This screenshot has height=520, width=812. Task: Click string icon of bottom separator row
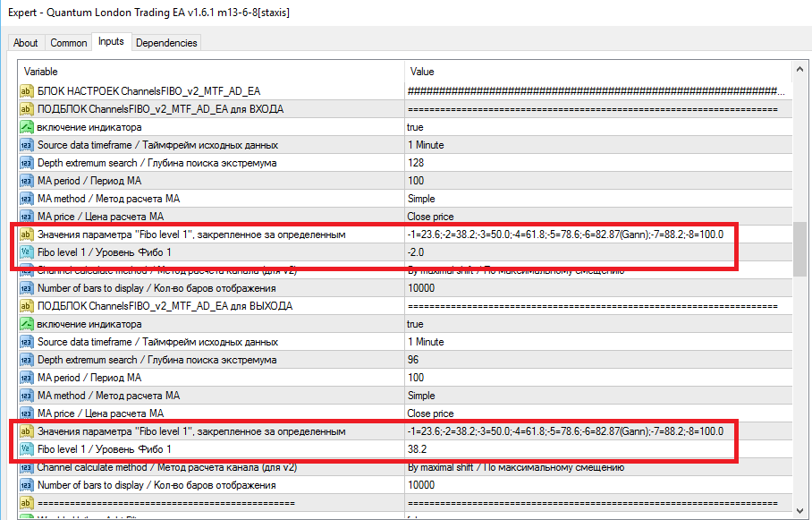27,503
